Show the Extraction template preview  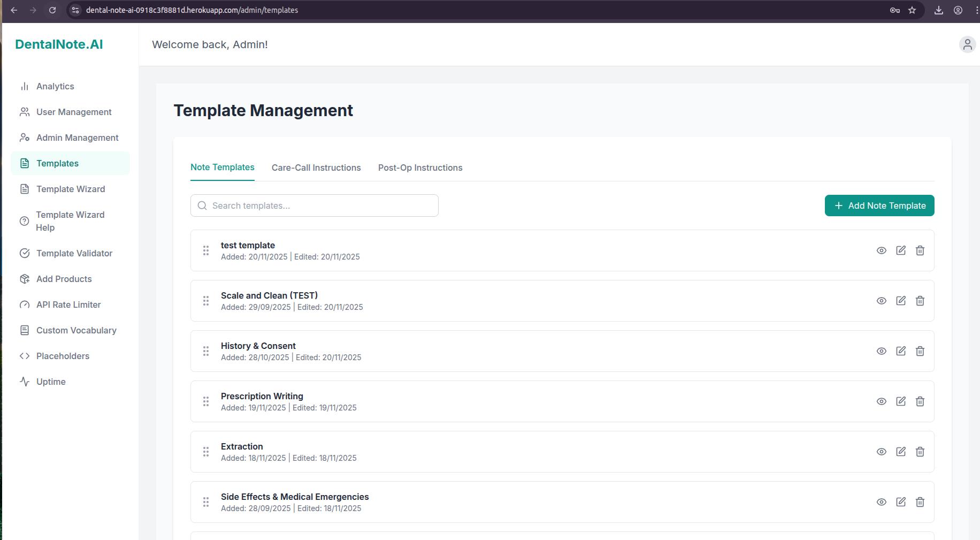tap(882, 451)
